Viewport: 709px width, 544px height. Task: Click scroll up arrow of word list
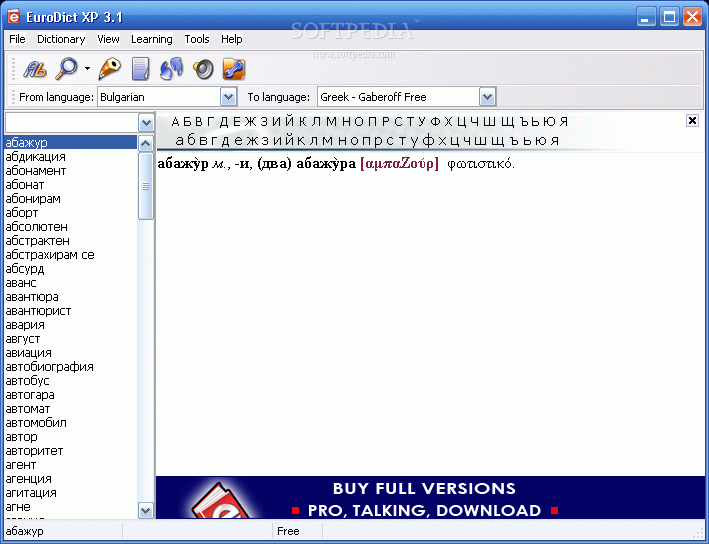[146, 144]
